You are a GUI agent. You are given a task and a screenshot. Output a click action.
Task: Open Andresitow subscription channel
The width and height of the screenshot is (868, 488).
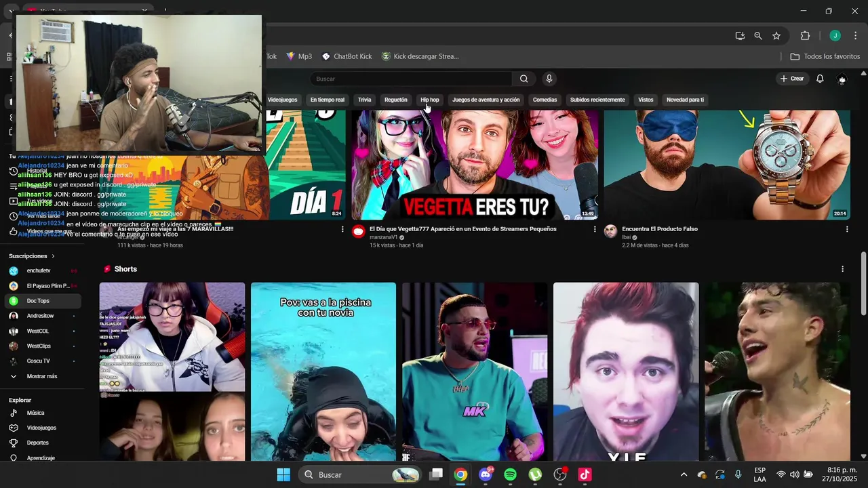(42, 316)
